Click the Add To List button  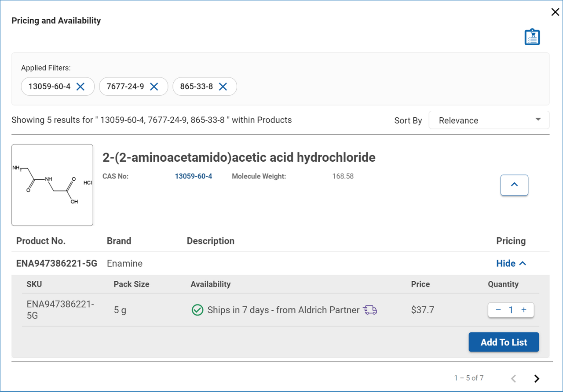click(504, 342)
